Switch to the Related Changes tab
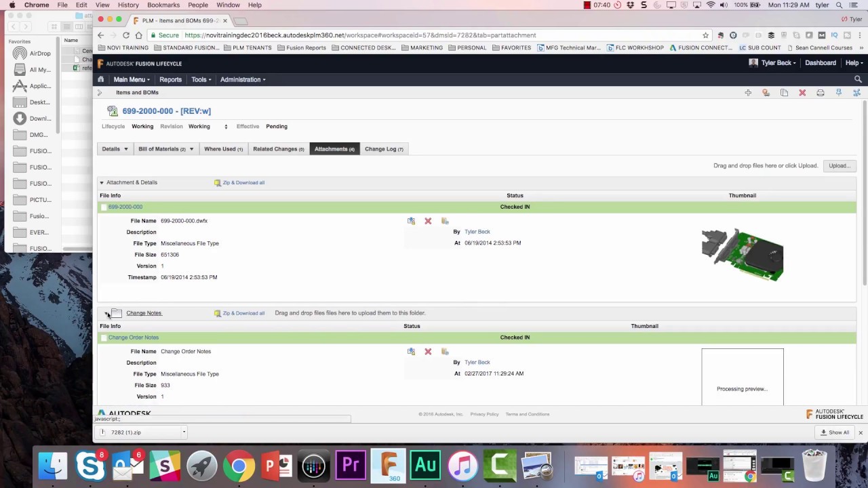Image resolution: width=868 pixels, height=488 pixels. (x=278, y=149)
